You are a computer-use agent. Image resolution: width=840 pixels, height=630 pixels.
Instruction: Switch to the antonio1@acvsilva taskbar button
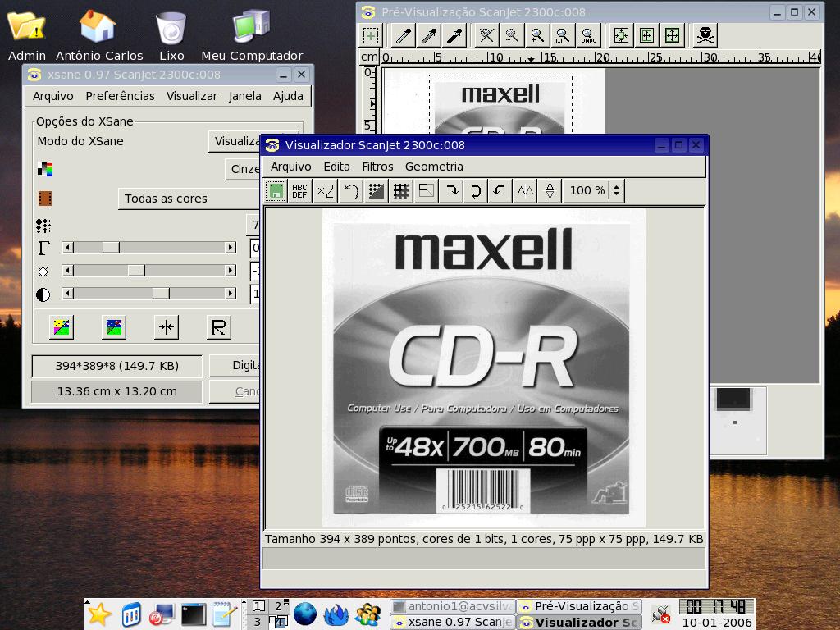pyautogui.click(x=453, y=606)
